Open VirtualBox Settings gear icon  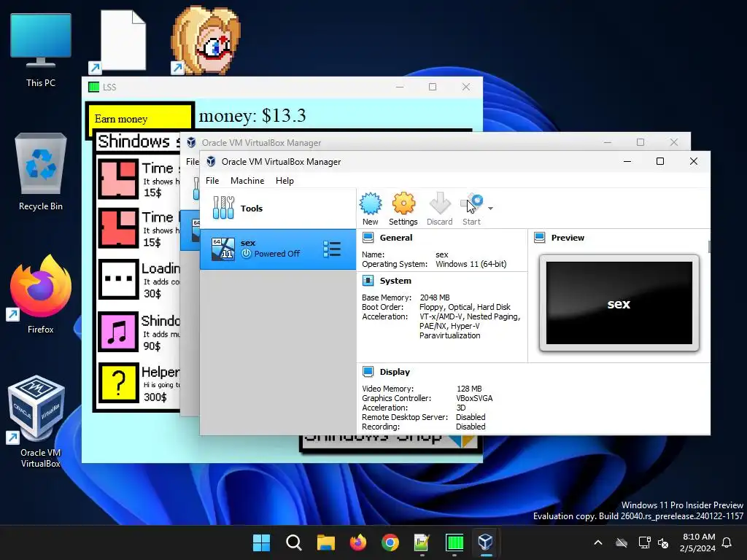coord(403,209)
